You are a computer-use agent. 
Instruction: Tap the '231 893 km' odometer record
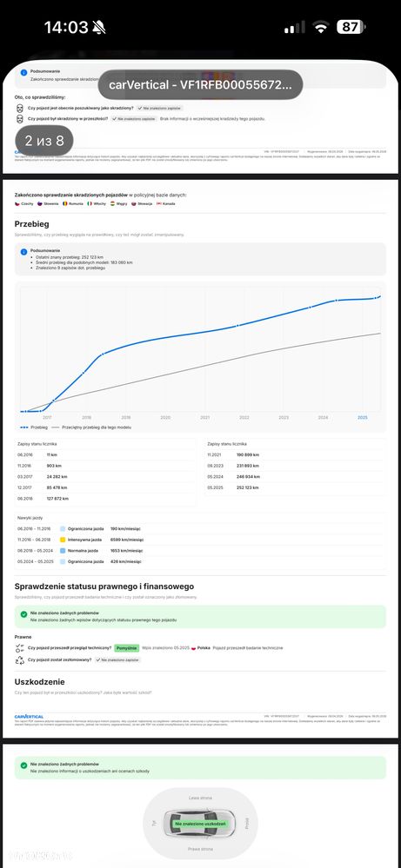[x=248, y=466]
